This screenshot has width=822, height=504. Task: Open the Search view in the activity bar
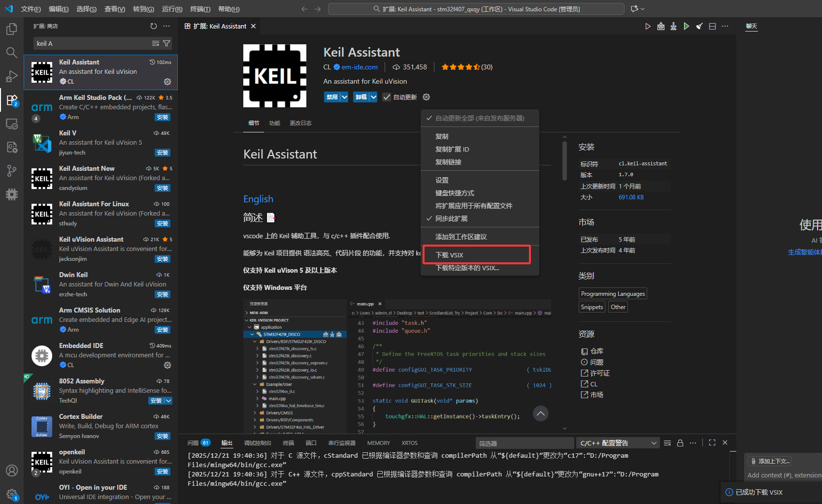[12, 53]
